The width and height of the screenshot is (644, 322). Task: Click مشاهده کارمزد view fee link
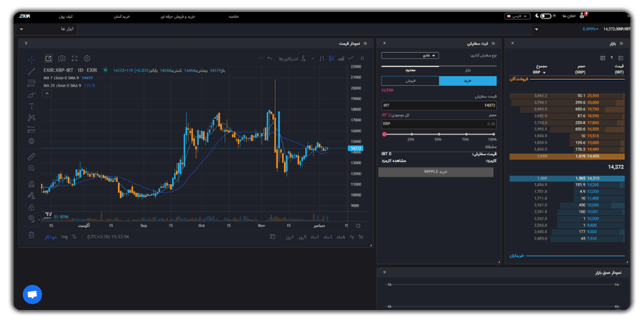(394, 160)
